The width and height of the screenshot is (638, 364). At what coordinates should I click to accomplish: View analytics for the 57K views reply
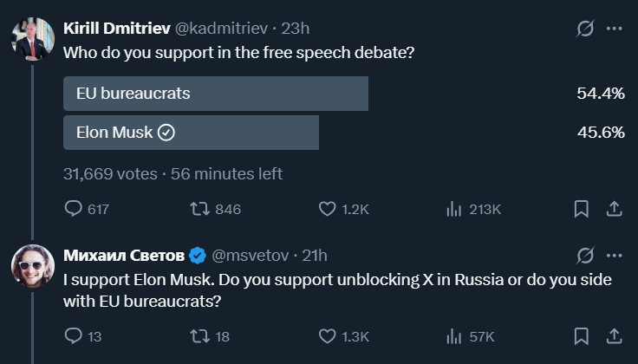pos(452,335)
